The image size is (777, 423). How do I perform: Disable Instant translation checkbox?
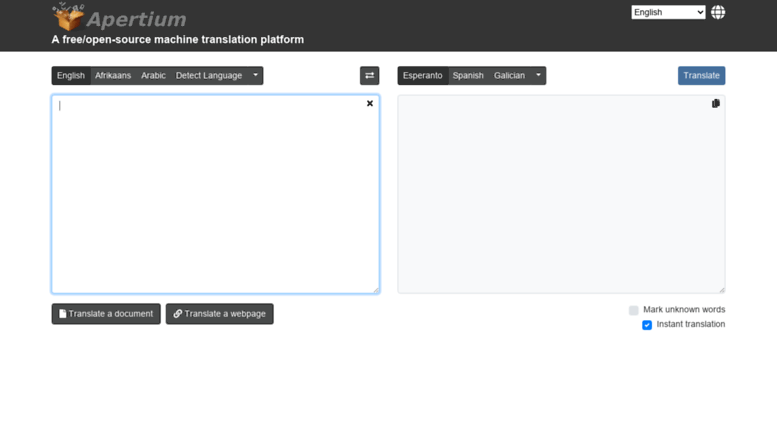coord(647,325)
